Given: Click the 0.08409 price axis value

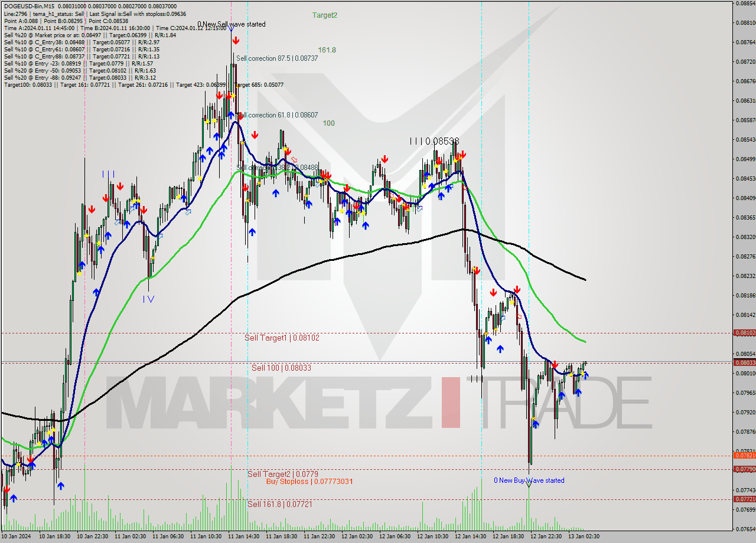Looking at the screenshot, I should pos(745,198).
